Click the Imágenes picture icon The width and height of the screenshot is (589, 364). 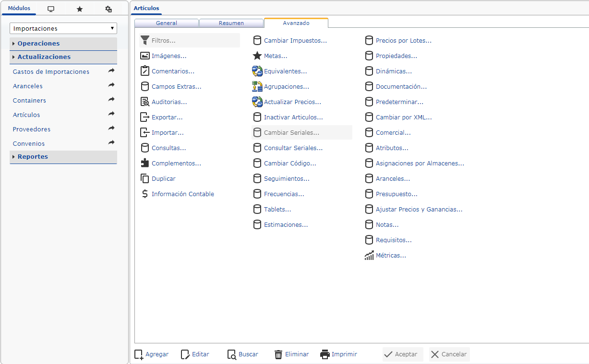pyautogui.click(x=144, y=56)
